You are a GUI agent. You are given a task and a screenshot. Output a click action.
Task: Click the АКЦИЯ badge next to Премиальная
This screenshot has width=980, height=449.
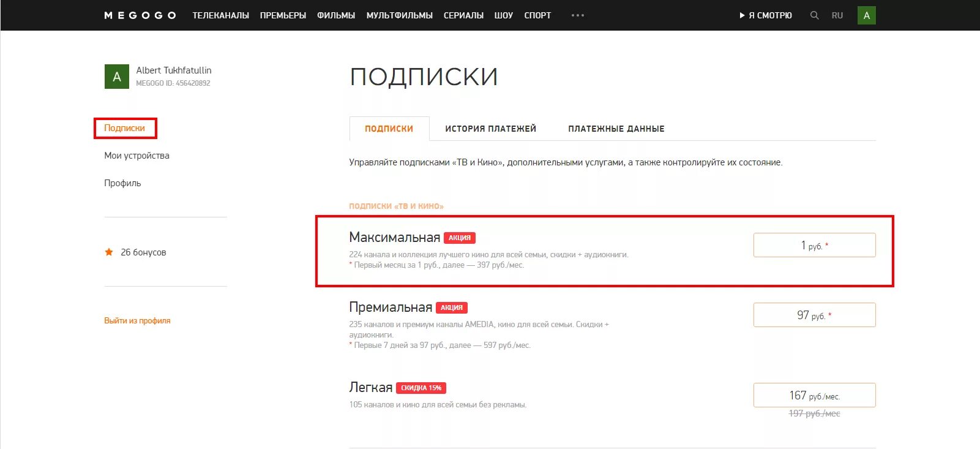tap(452, 308)
